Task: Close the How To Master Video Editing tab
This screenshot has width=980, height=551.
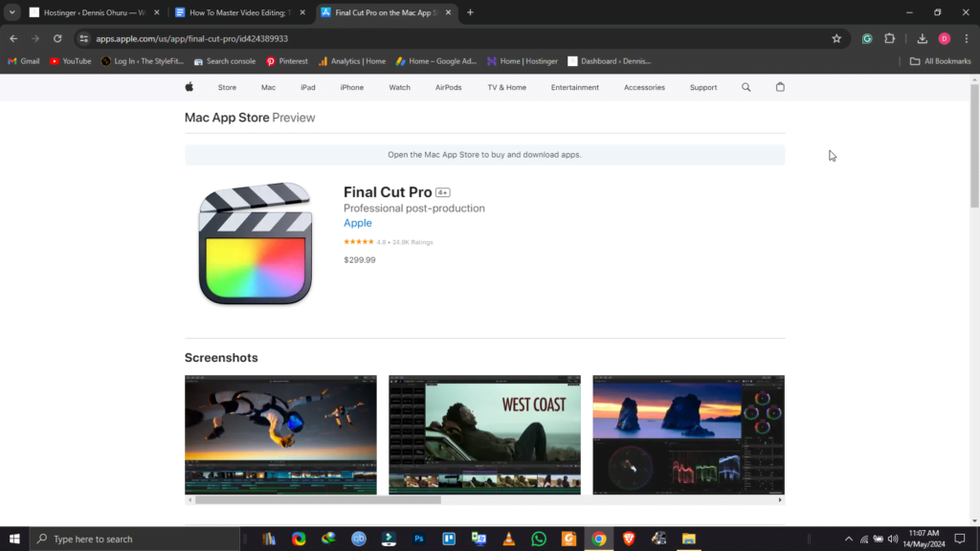Action: pyautogui.click(x=302, y=12)
